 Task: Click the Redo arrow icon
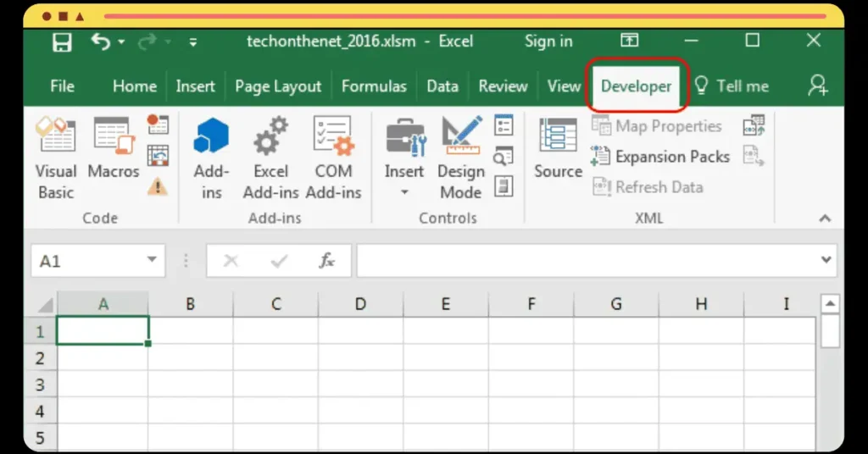click(147, 42)
